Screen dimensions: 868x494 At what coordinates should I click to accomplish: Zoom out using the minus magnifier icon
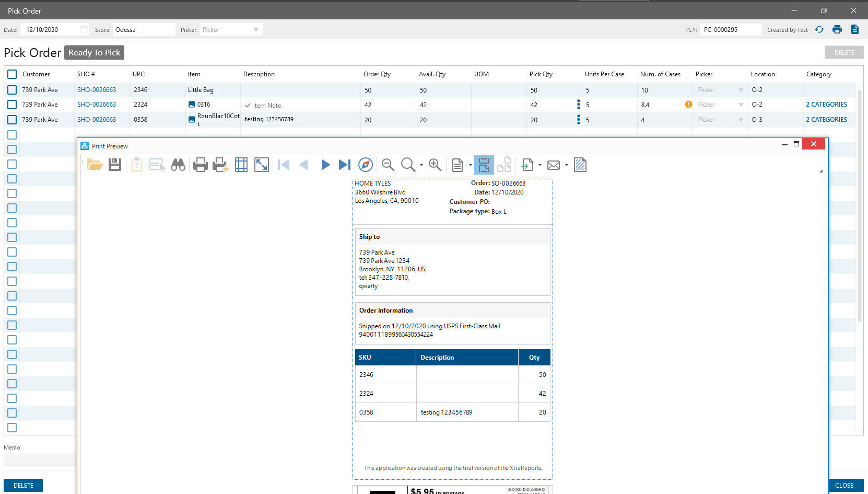(388, 165)
